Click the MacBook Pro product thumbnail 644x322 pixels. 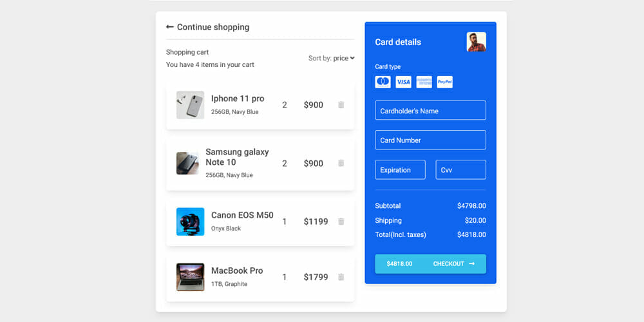point(190,277)
